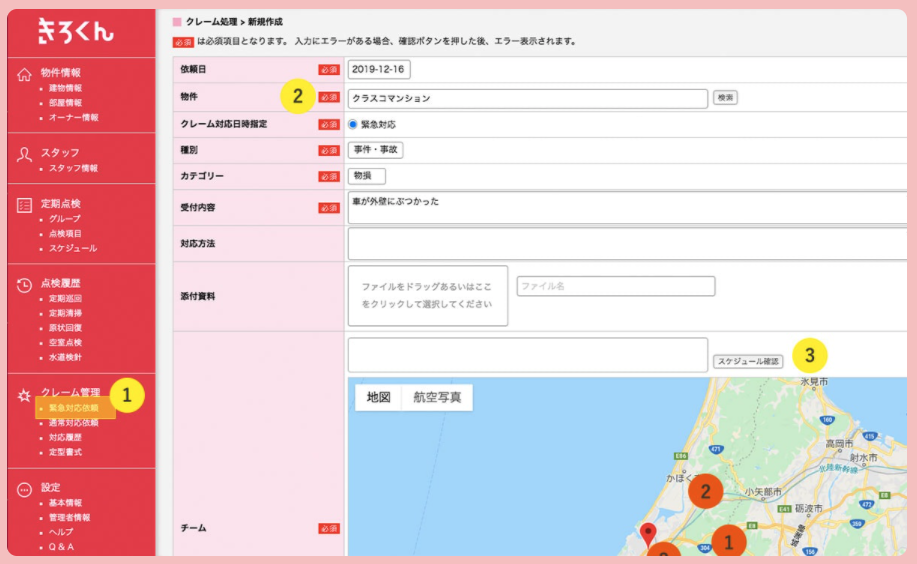Open 点検項目 in sidebar
The height and width of the screenshot is (564, 917).
(x=66, y=233)
